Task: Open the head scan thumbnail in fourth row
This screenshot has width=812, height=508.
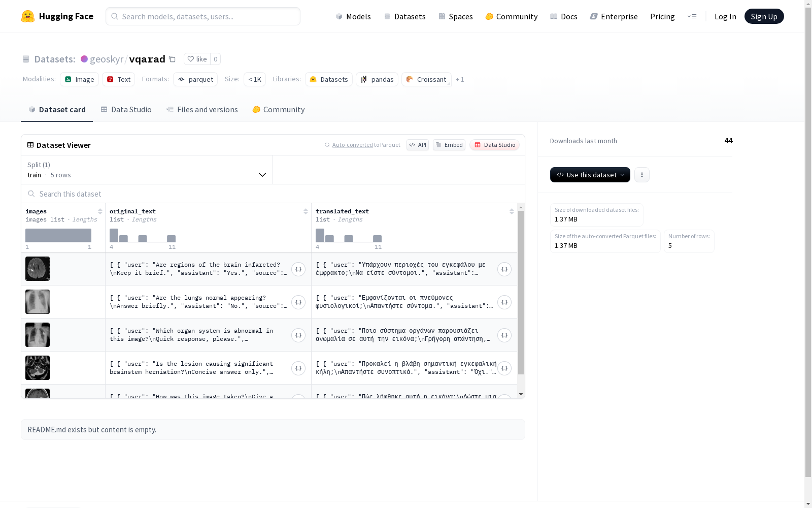Action: (38, 368)
